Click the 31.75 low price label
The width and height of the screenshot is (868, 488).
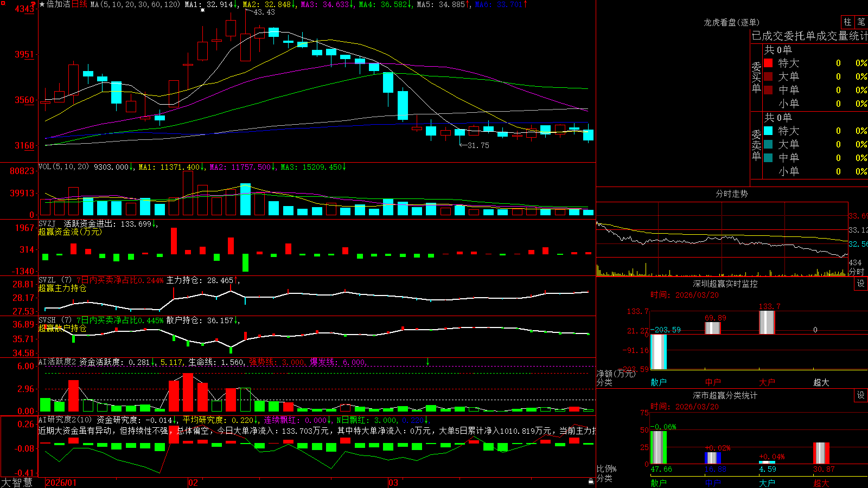tap(478, 145)
